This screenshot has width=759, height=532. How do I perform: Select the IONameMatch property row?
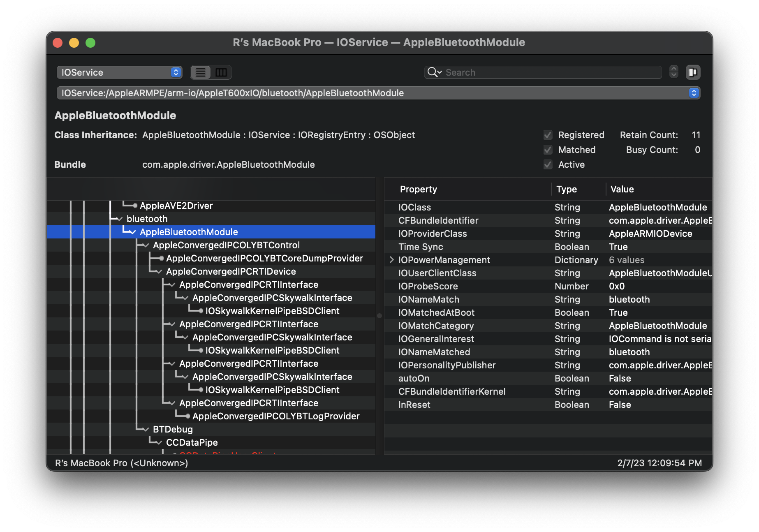(x=548, y=299)
